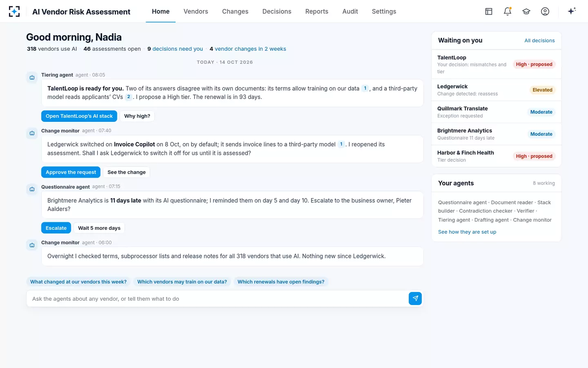Ask Which renewals have open findings?

[x=281, y=282]
